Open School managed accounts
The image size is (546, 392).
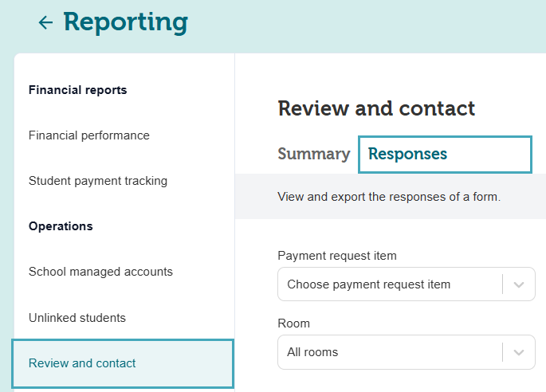(100, 272)
